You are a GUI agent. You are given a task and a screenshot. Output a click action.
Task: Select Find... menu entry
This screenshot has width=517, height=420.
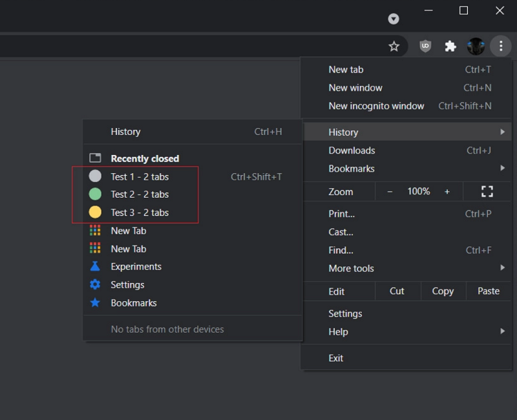(x=406, y=250)
